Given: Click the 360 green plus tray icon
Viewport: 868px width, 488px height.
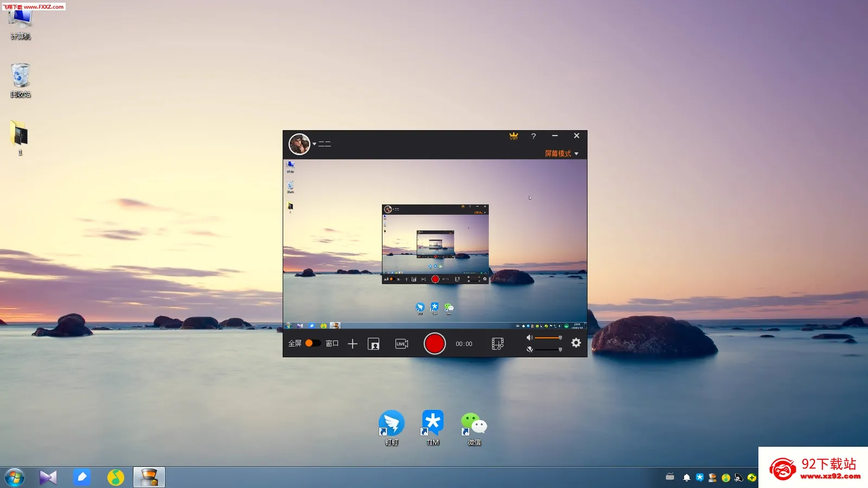Looking at the screenshot, I should click(752, 478).
